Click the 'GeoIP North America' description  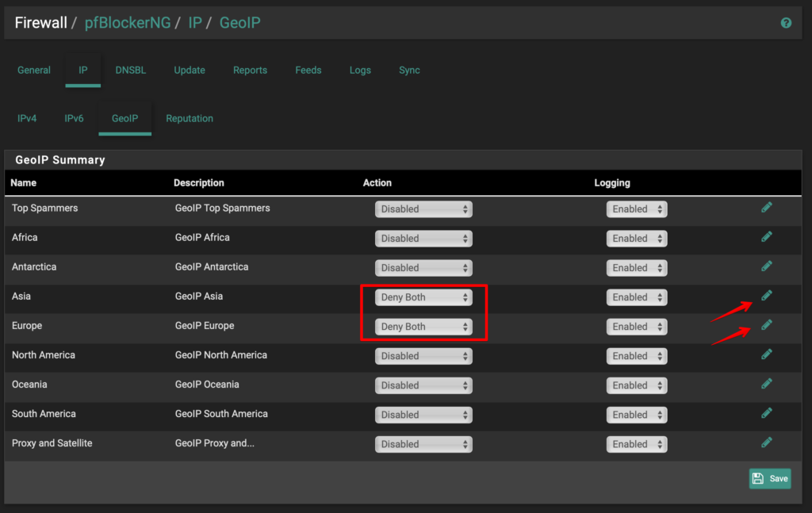point(221,355)
